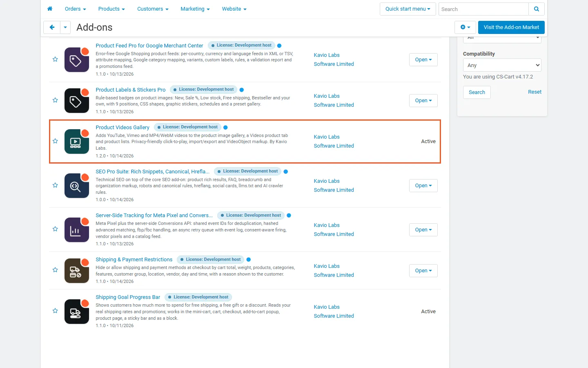Expand the Quick start menu

pos(408,9)
